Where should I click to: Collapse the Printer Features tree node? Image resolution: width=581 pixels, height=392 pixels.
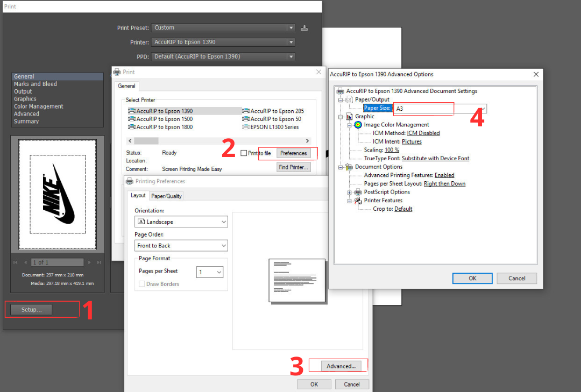350,201
